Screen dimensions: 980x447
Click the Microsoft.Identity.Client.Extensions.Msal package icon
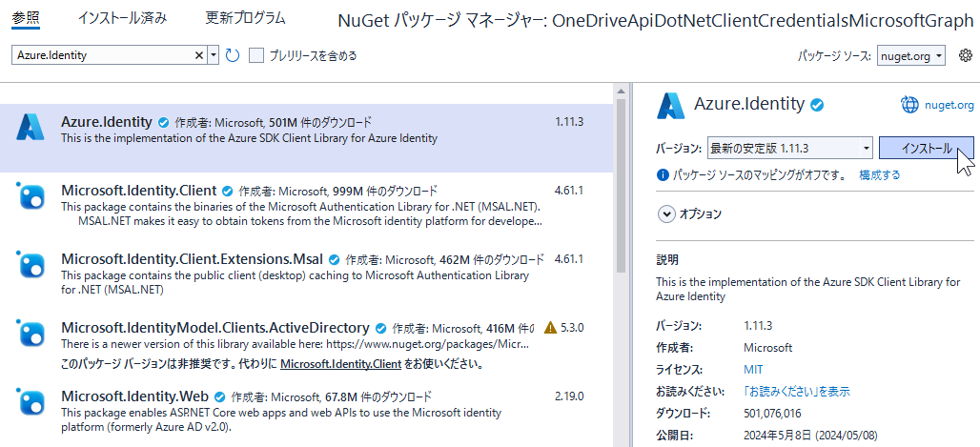30,265
